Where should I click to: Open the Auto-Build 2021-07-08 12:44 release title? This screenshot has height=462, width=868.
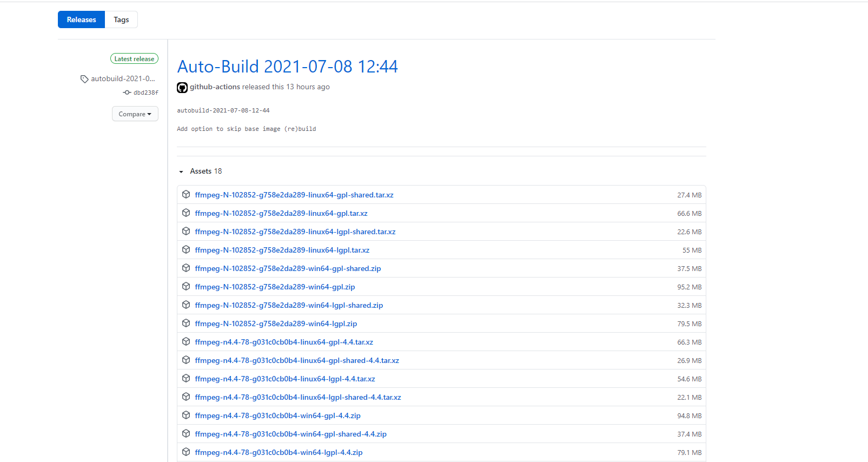pyautogui.click(x=288, y=67)
